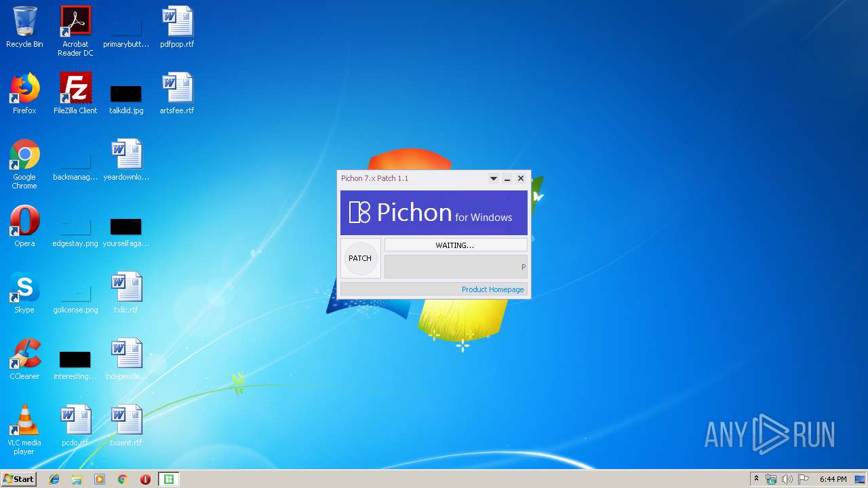Screen dimensions: 868x488
Task: Click Show desktop button
Action: pyautogui.click(x=861, y=479)
